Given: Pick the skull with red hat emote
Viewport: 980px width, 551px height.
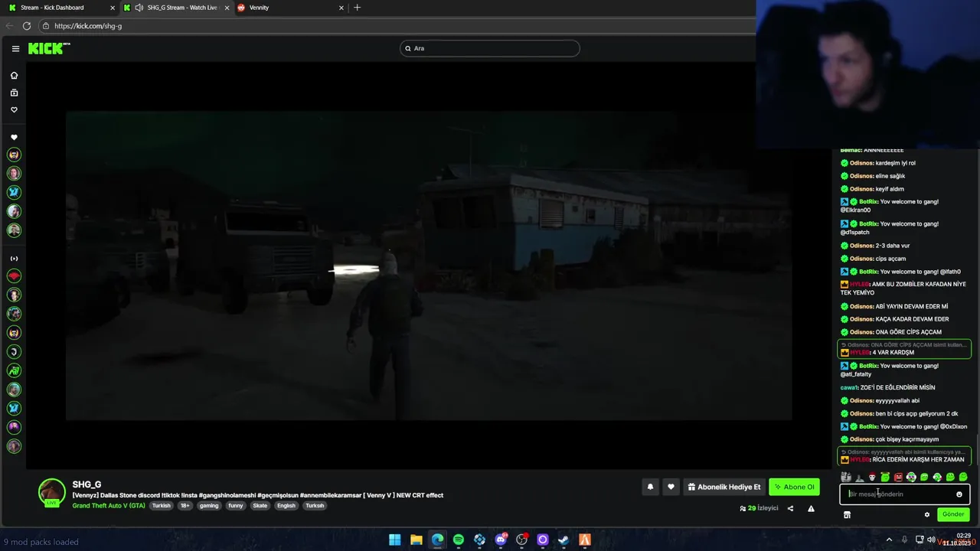Looking at the screenshot, I should [x=872, y=477].
